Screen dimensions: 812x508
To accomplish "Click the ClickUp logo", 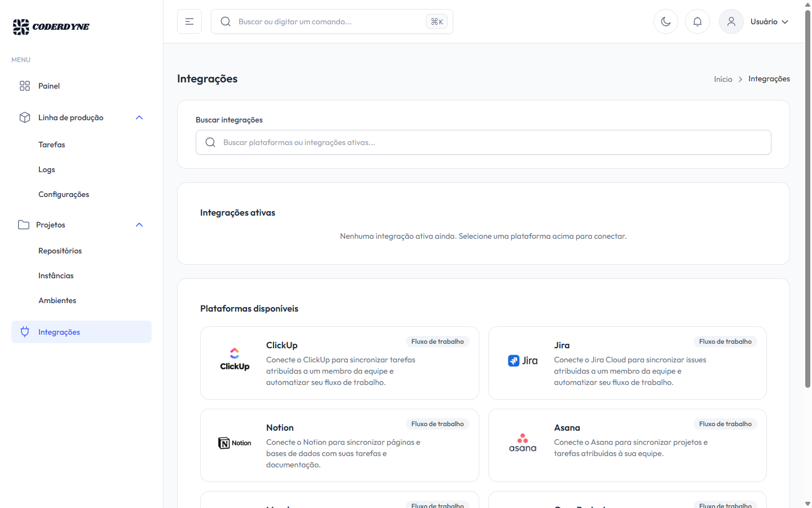I will pyautogui.click(x=235, y=359).
